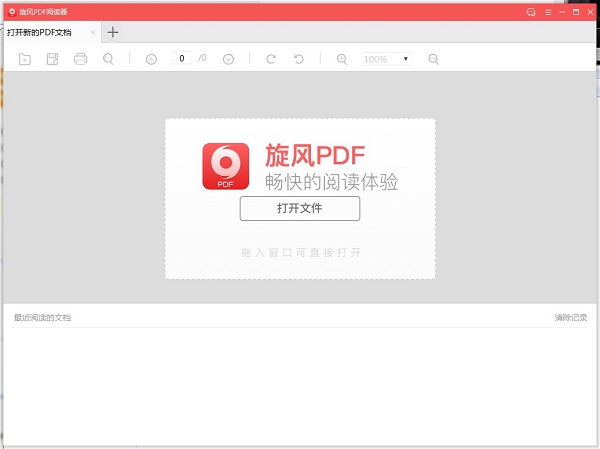This screenshot has width=600, height=449.
Task: Click the page number input field
Action: 182,58
